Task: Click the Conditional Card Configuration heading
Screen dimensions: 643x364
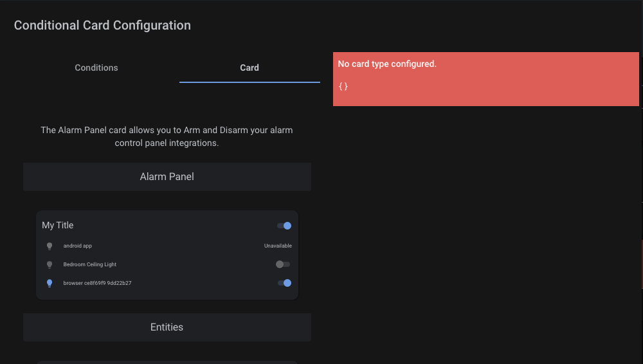Action: [102, 26]
